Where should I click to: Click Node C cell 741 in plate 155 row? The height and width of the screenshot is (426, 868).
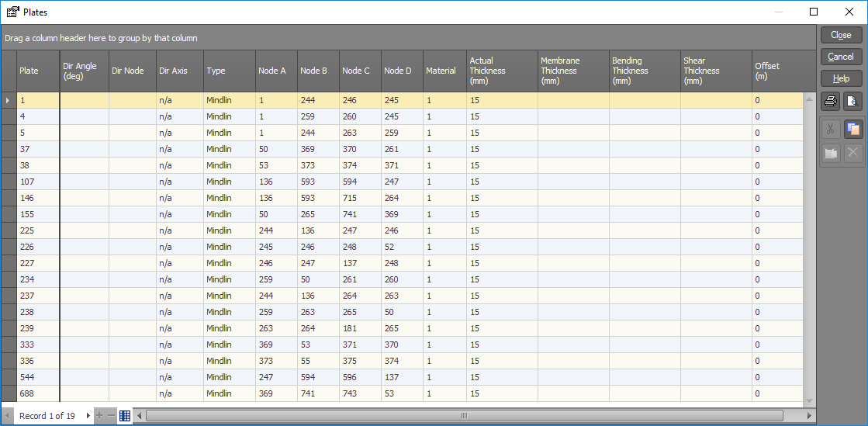(x=360, y=214)
